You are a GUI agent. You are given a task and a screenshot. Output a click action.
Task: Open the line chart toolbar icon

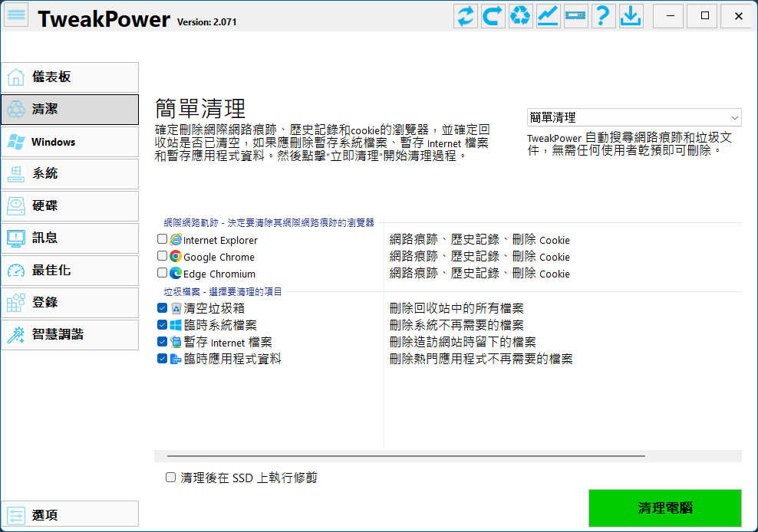point(548,16)
